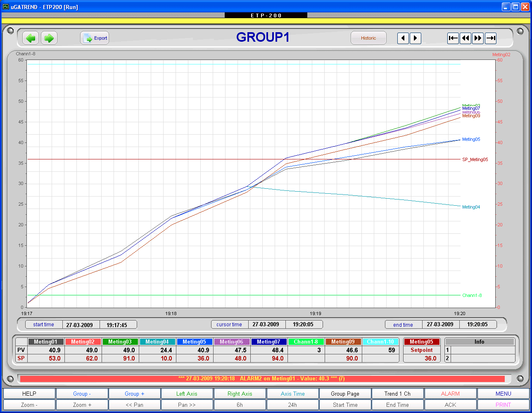532x413 pixels.
Task: Click the Chann1-8 line label on the chart
Action: [x=472, y=295]
